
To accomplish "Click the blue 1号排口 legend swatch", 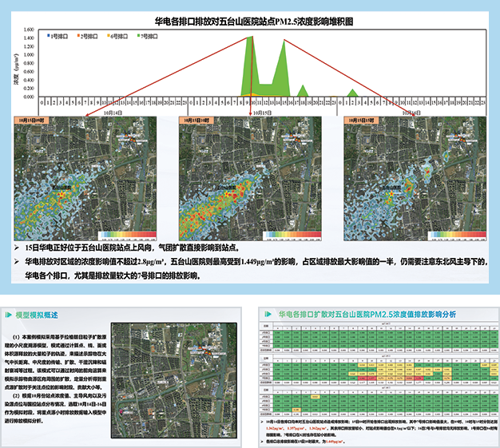I will [x=48, y=35].
